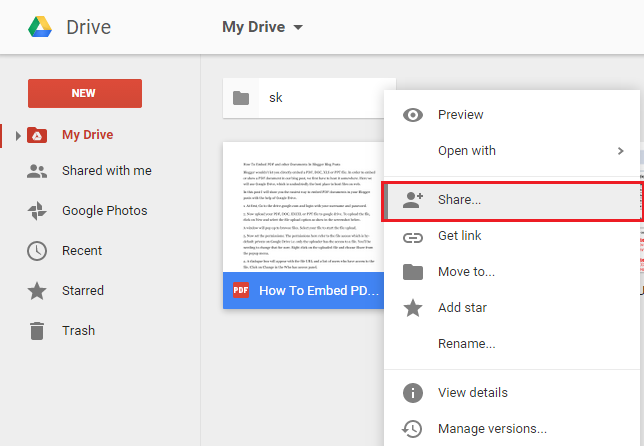
Task: Click the My Drive header title
Action: [253, 27]
